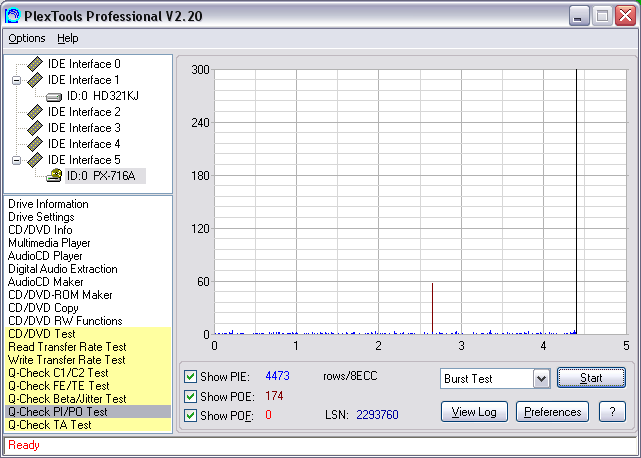This screenshot has width=641, height=458.
Task: Click the IDE Interface 3 chip icon
Action: click(35, 128)
